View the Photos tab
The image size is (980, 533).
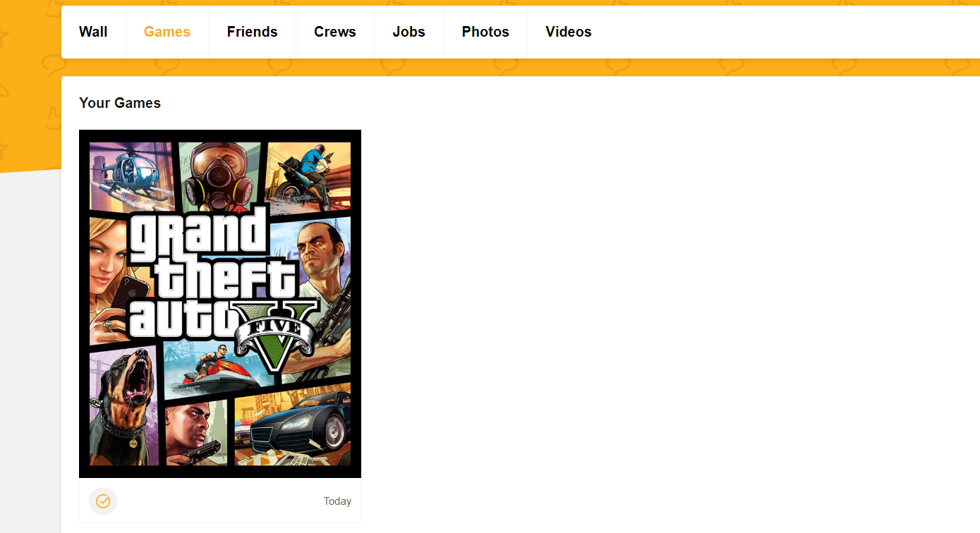[x=485, y=32]
